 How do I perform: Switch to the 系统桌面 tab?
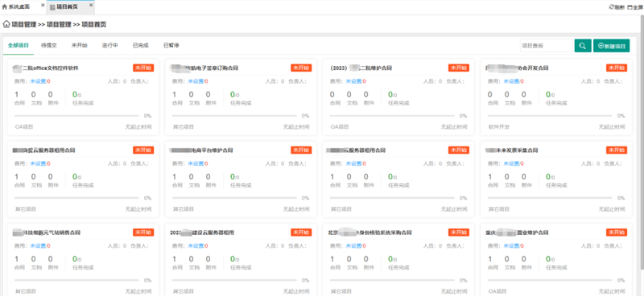(19, 7)
